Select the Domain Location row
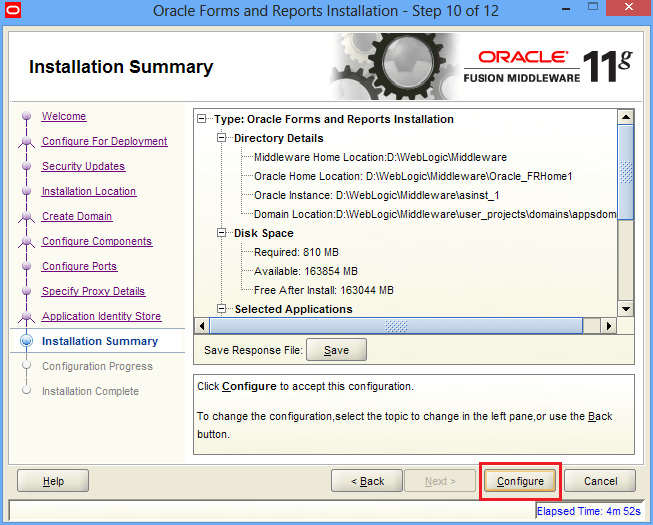 pos(435,214)
